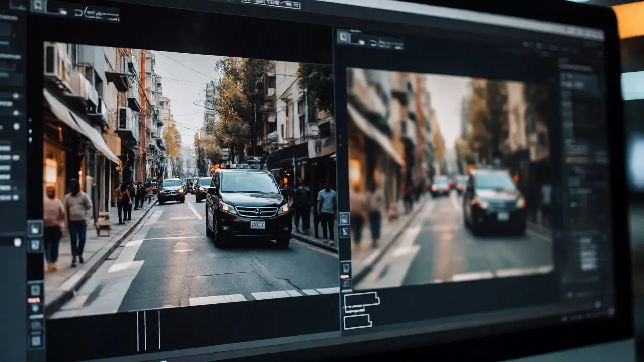
Task: Click the larger white outlined box below the right preview
Action: pyautogui.click(x=361, y=302)
